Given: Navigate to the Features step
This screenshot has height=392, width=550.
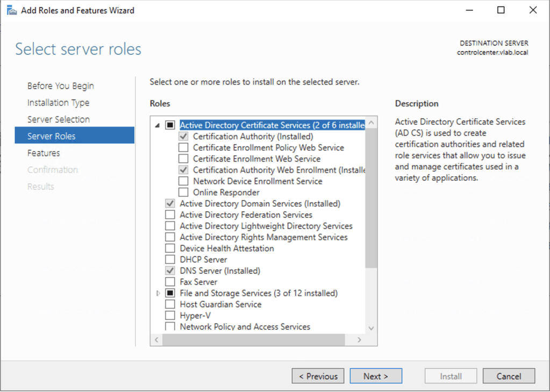Looking at the screenshot, I should point(44,153).
